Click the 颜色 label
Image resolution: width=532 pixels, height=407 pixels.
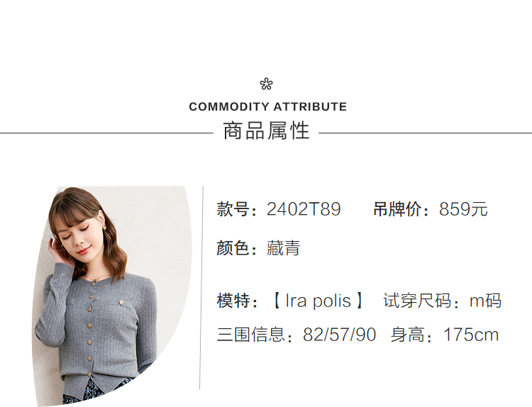pos(233,248)
